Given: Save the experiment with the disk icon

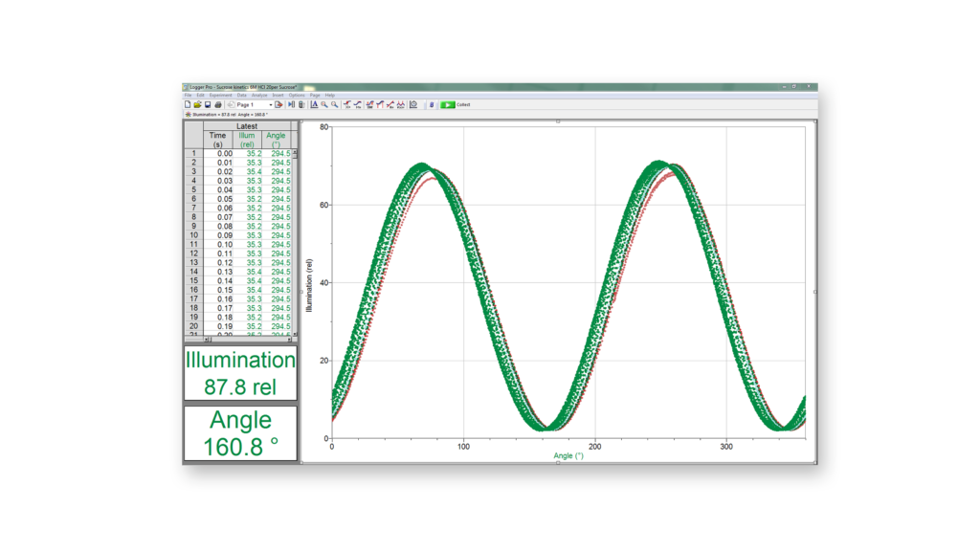Looking at the screenshot, I should click(x=207, y=104).
